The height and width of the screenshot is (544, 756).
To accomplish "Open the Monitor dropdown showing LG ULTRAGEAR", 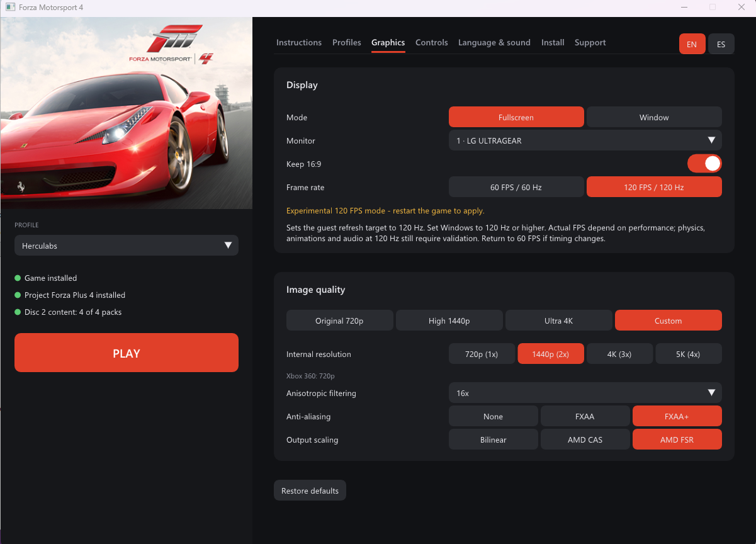I will coord(585,140).
